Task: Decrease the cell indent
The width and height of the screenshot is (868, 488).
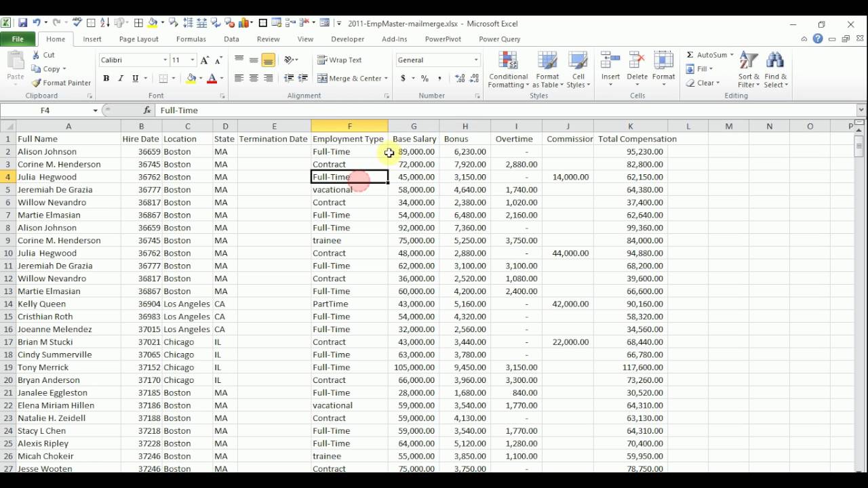Action: point(289,79)
